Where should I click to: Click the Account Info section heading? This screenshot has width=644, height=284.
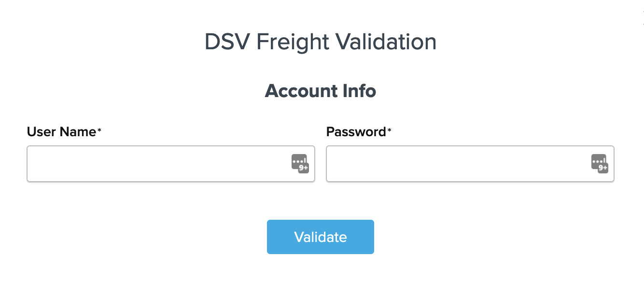pyautogui.click(x=321, y=91)
